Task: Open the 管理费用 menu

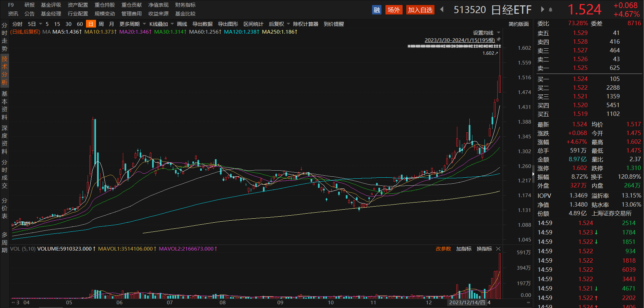Action: click(x=132, y=14)
